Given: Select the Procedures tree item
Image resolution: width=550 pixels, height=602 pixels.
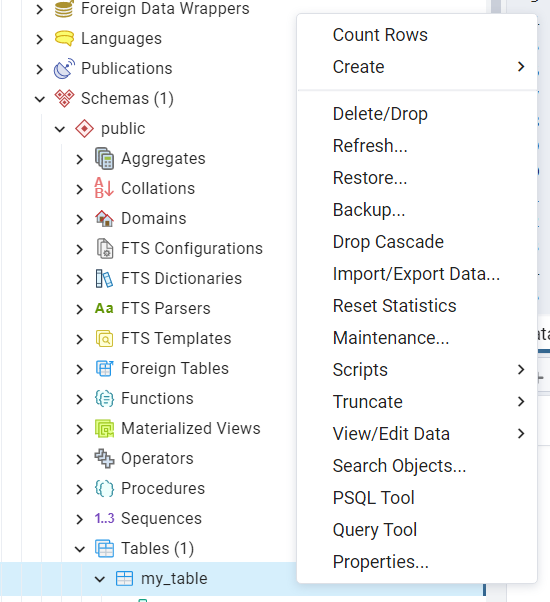Looking at the screenshot, I should 163,488.
